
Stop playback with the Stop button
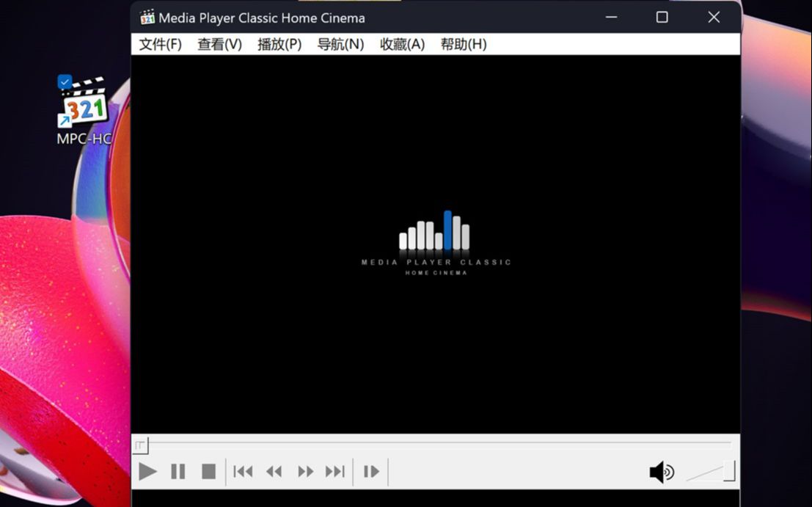(208, 472)
